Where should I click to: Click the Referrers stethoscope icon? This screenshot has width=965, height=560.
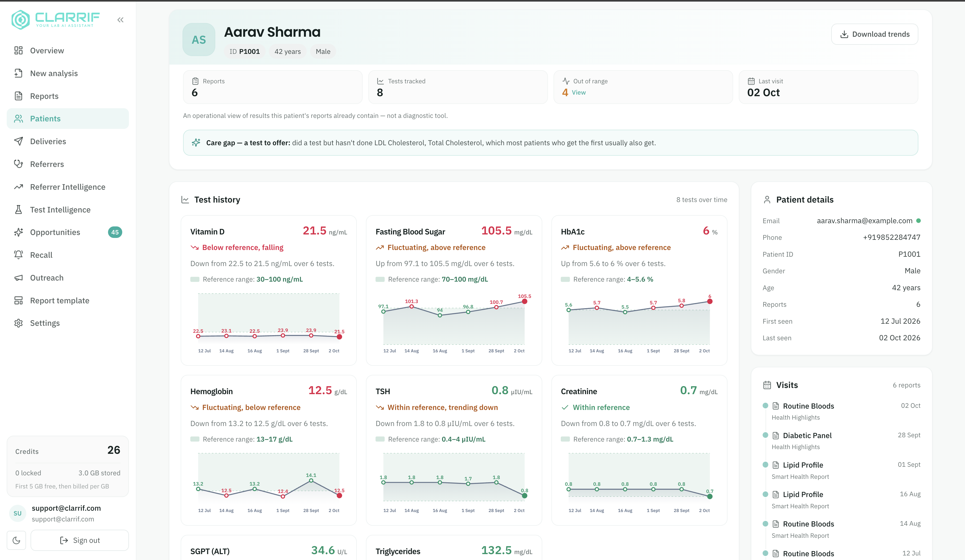[18, 164]
